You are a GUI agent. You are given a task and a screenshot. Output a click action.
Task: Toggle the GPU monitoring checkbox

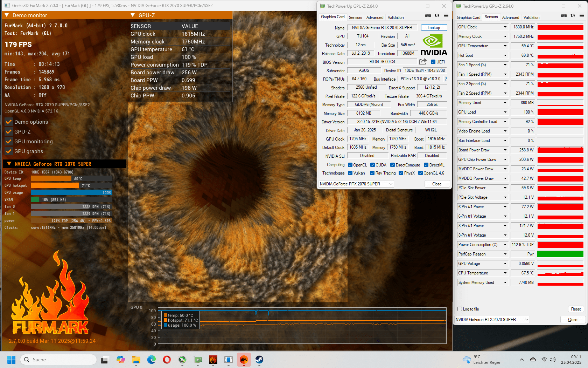9,142
